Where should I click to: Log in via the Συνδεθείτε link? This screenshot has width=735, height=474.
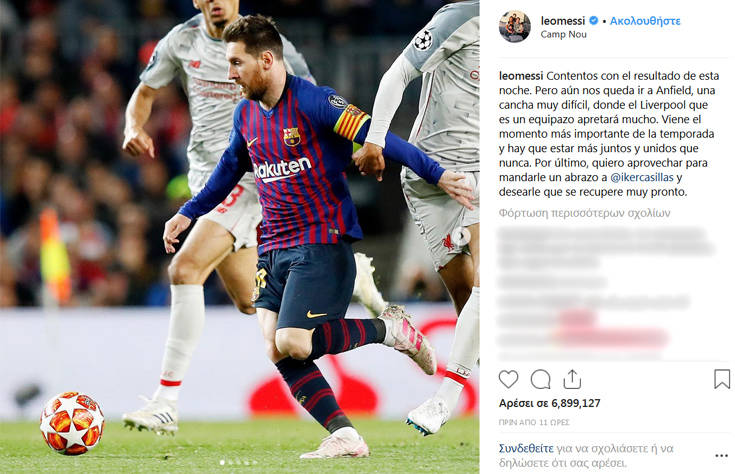click(x=526, y=448)
